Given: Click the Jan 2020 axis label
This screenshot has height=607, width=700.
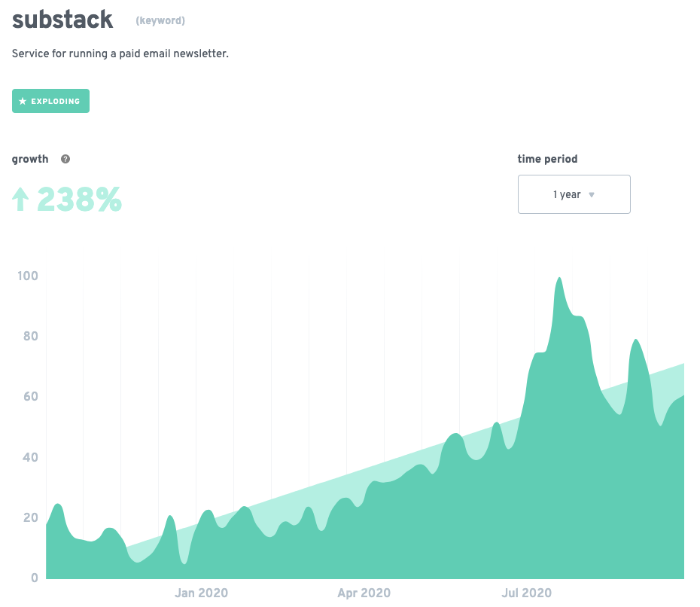Looking at the screenshot, I should tap(201, 593).
